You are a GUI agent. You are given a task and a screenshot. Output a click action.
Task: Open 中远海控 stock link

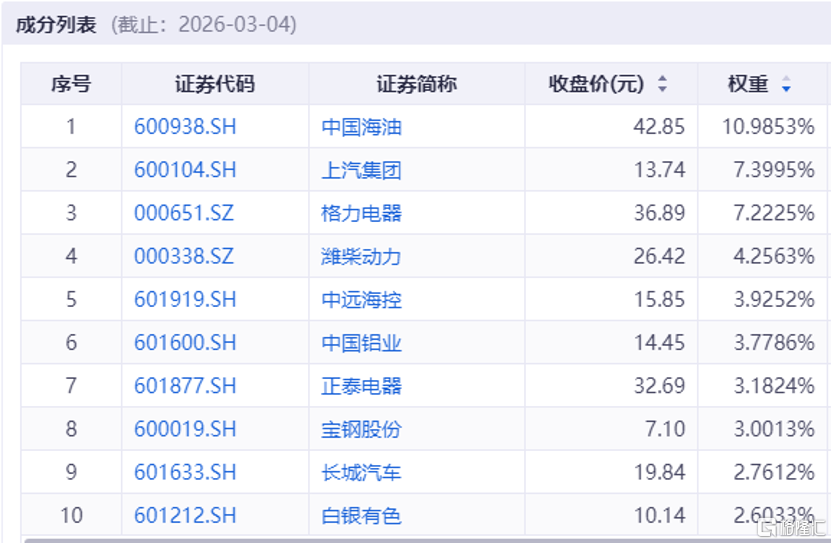click(x=361, y=300)
